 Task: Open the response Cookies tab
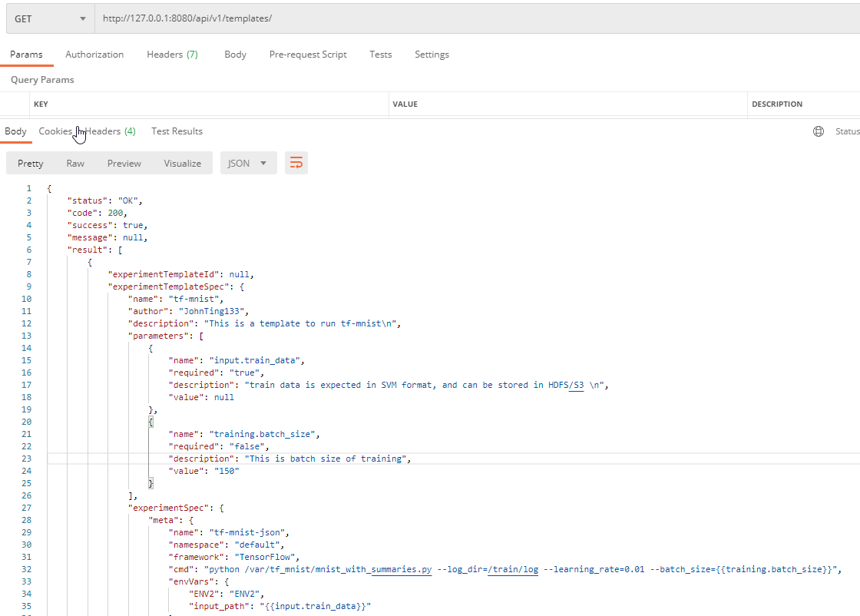[55, 131]
